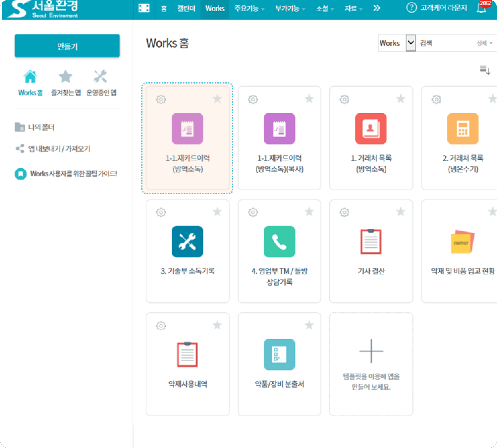This screenshot has height=448, width=497.
Task: Open settings gear on 1-1.재카드이력(방역소독)(복사) card
Action: [x=253, y=99]
